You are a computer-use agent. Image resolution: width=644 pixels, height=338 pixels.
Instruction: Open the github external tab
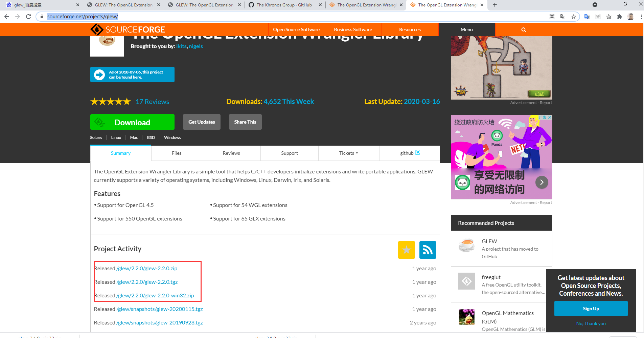[x=410, y=153]
